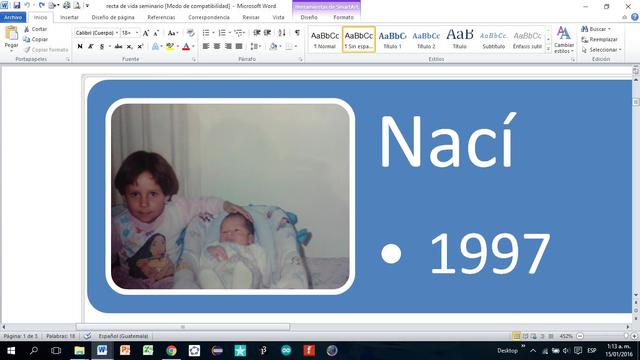Toggle underline formatting S
This screenshot has height=360, width=640.
[x=102, y=47]
